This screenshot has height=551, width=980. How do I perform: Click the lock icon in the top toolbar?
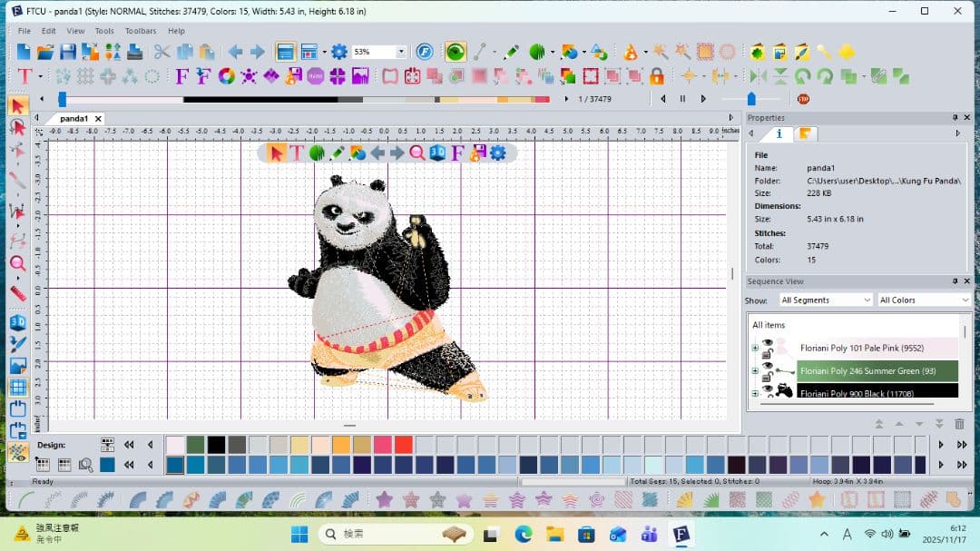click(655, 76)
